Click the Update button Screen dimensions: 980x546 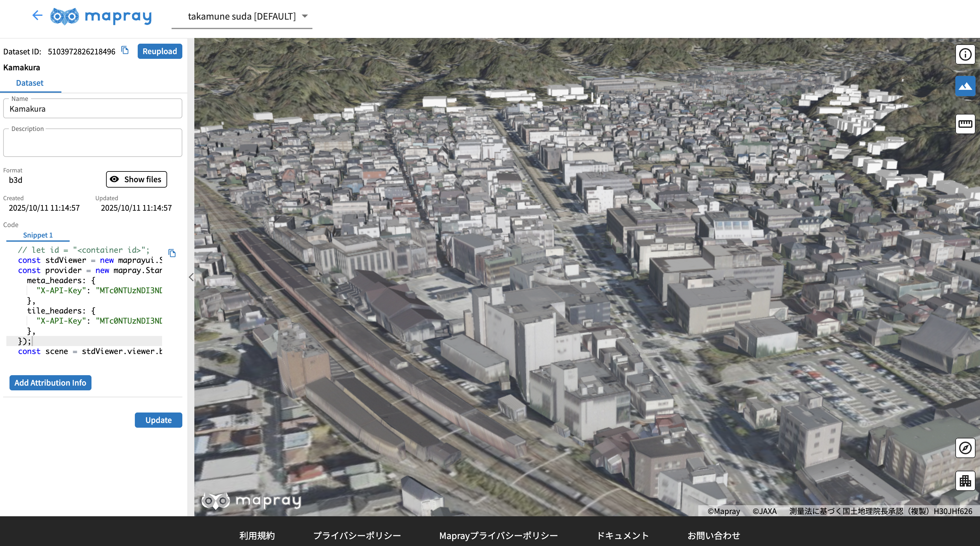click(x=158, y=420)
